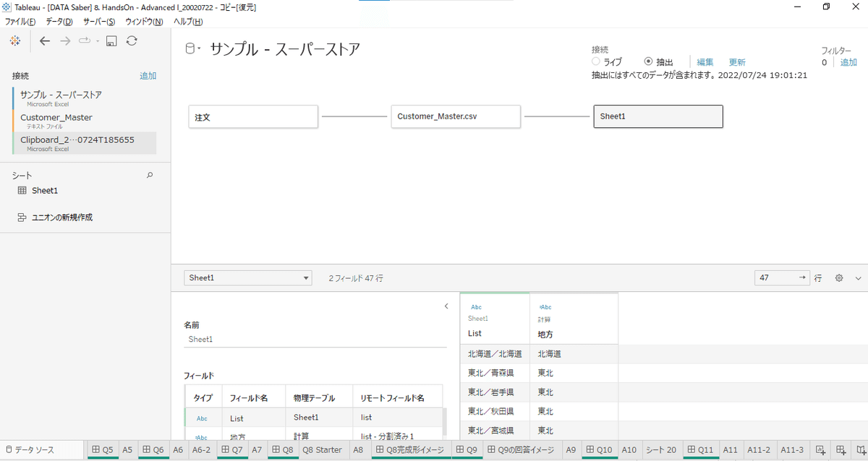Viewport: 868px width, 461px height.
Task: Click the row count field showing 47
Action: tap(782, 277)
